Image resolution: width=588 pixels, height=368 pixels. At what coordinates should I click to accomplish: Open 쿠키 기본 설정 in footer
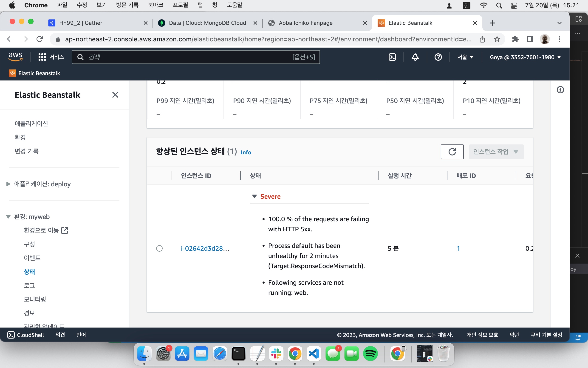point(546,335)
